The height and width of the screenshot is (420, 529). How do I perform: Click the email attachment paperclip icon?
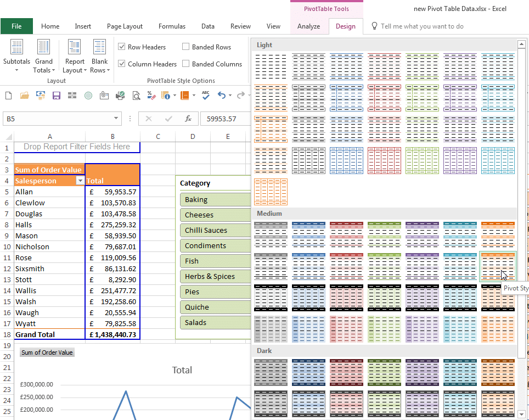(104, 96)
